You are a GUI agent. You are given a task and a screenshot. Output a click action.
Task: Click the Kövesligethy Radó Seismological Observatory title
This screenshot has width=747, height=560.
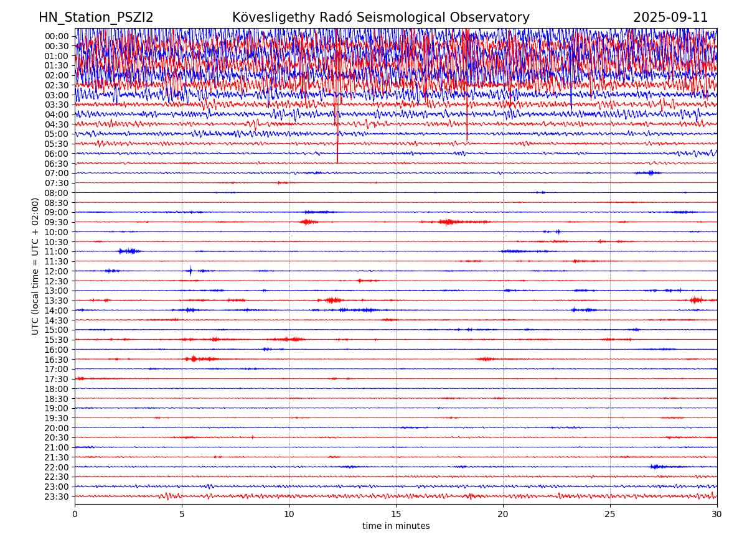pyautogui.click(x=381, y=17)
